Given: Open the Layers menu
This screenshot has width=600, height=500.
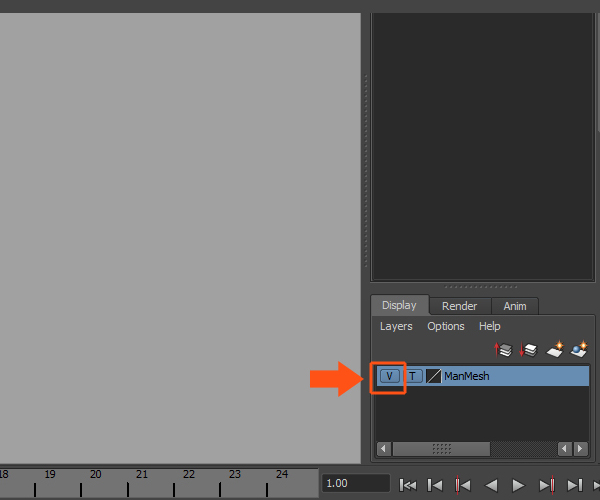Looking at the screenshot, I should point(396,326).
